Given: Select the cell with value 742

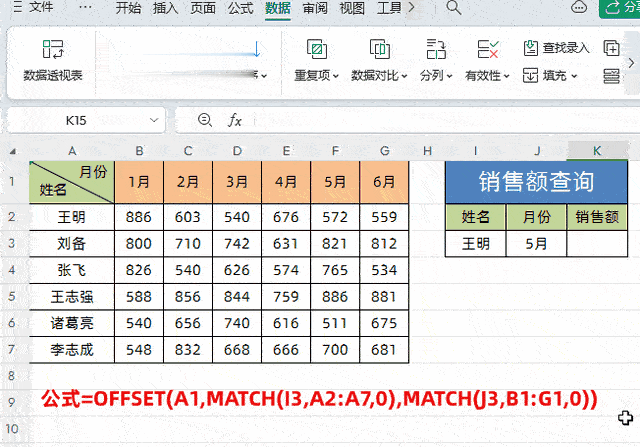Looking at the screenshot, I should (237, 244).
